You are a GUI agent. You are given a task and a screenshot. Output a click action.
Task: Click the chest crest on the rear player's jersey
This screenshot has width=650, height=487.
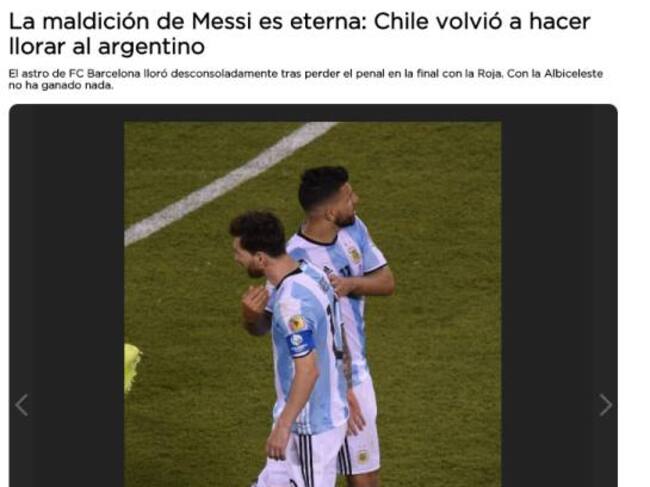354,255
